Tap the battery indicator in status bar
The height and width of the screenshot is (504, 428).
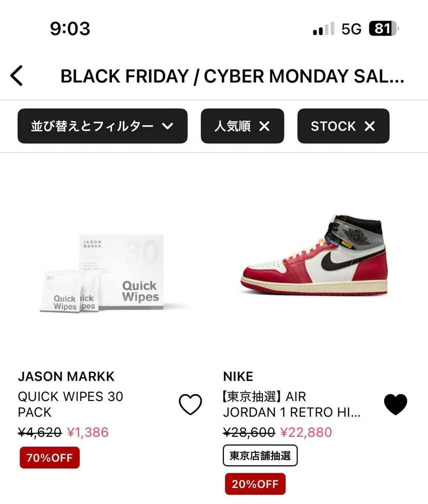tap(383, 29)
